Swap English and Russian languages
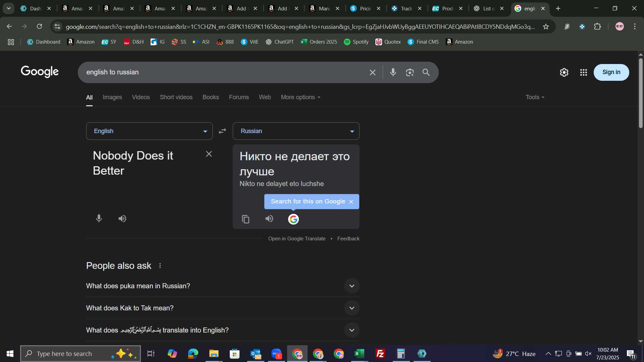Viewport: 644px width, 362px height. point(222,131)
